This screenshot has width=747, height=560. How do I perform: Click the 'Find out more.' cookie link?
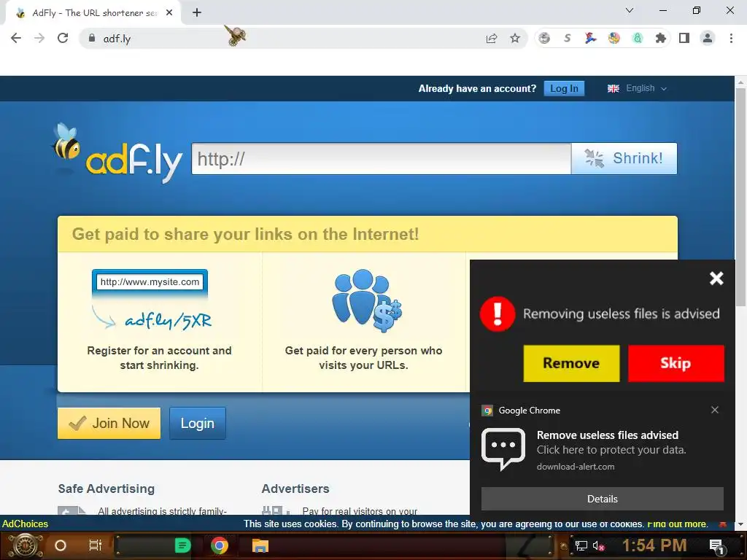click(x=677, y=524)
